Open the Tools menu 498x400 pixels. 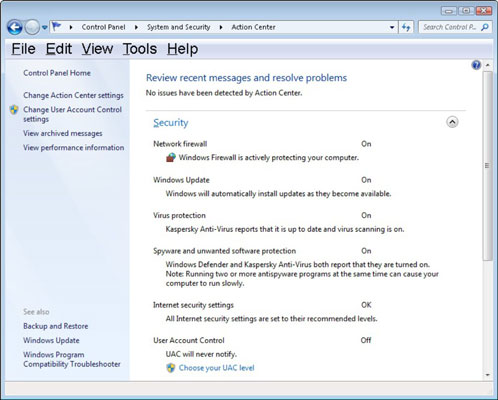(x=140, y=49)
